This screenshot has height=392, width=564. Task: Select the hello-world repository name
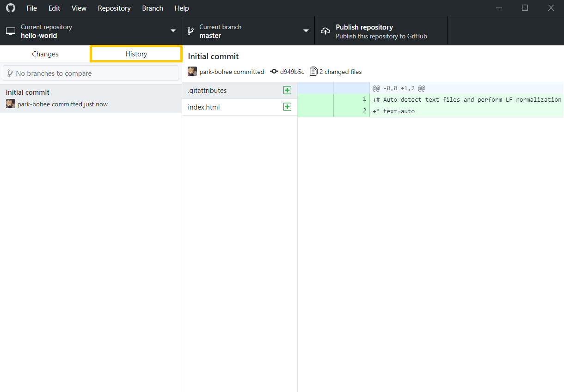(39, 36)
